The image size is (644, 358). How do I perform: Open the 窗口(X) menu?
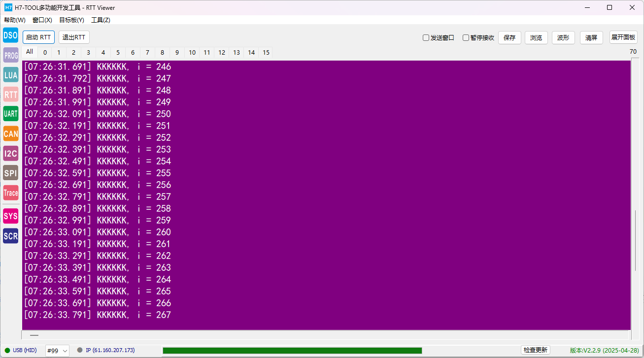(x=42, y=20)
